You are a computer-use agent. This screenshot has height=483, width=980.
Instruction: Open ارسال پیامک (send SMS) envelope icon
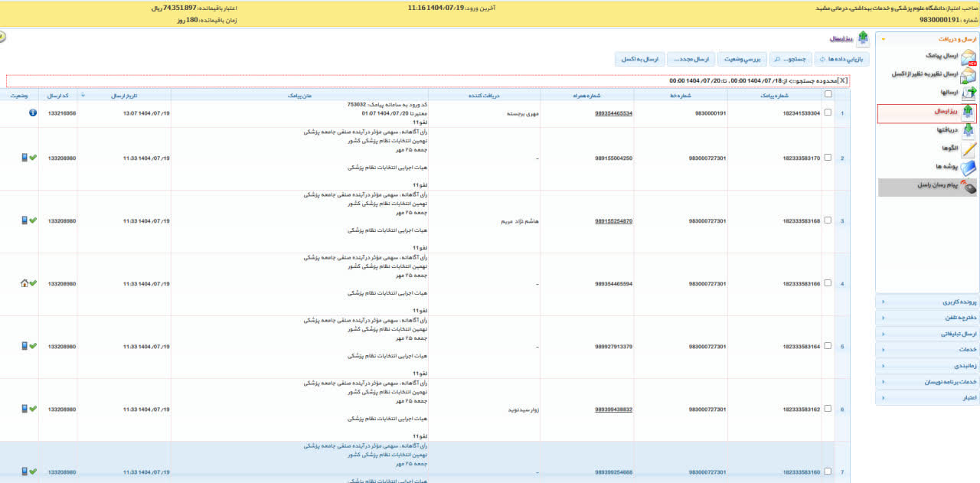click(x=968, y=57)
